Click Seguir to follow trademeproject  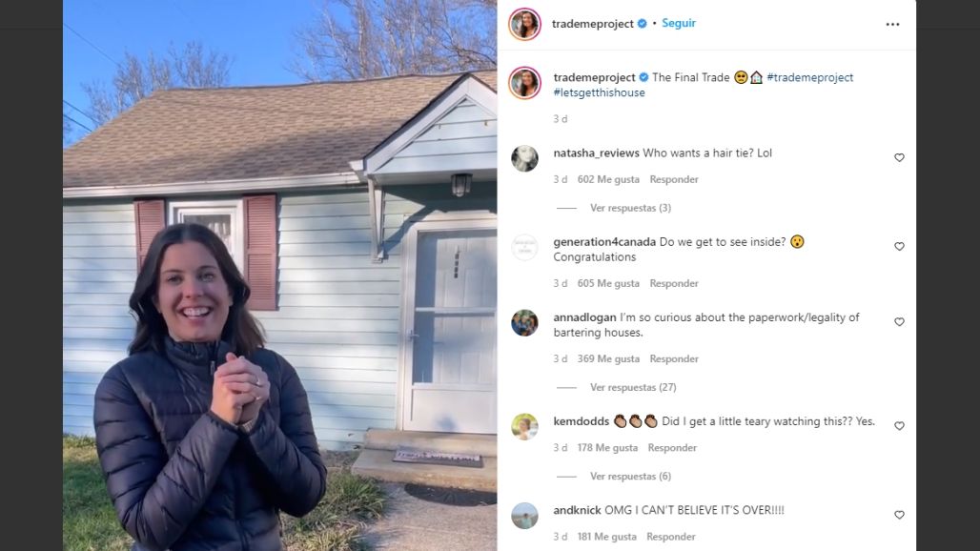(x=678, y=23)
